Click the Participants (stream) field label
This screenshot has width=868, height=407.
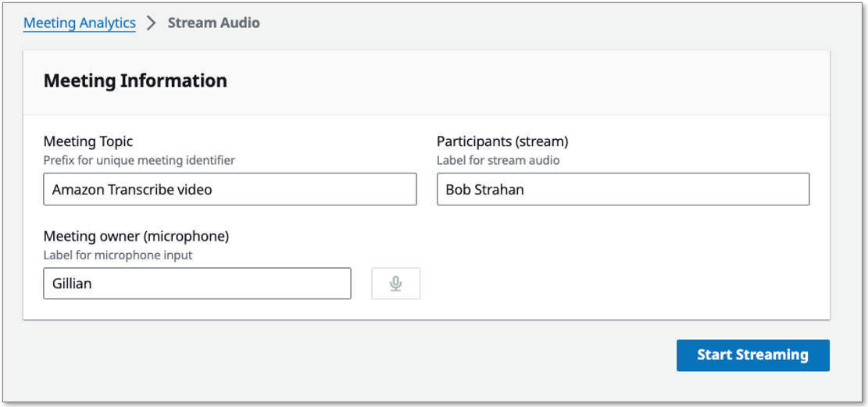coord(502,141)
